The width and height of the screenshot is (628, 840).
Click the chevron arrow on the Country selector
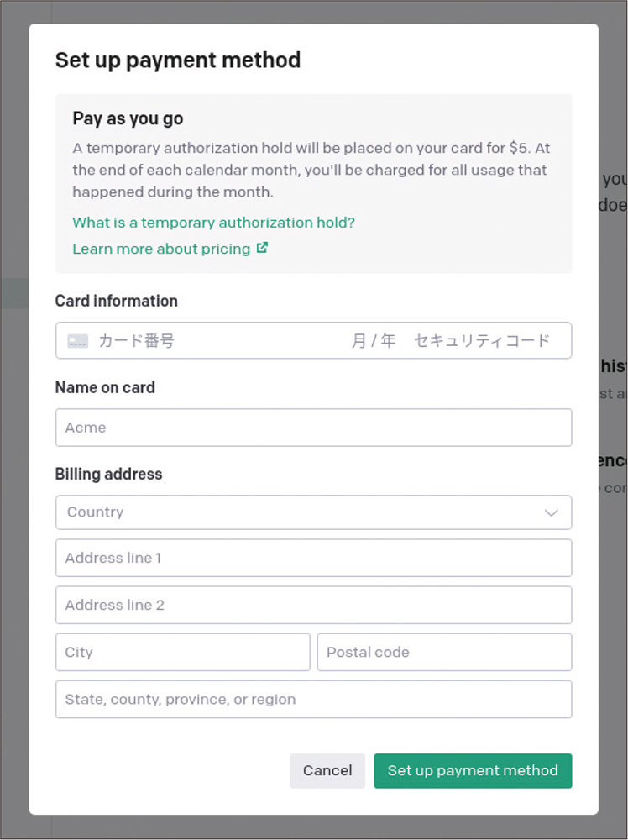552,512
